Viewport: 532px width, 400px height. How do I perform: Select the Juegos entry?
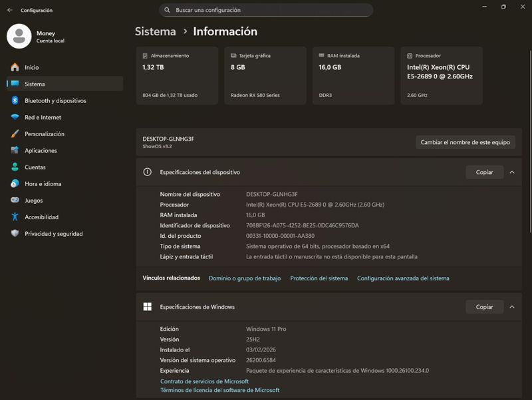pyautogui.click(x=65, y=200)
